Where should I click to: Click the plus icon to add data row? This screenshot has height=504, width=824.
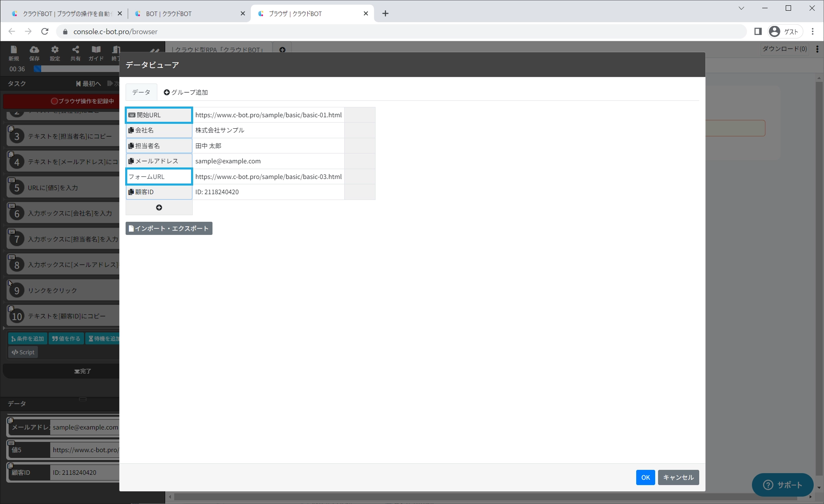tap(159, 208)
